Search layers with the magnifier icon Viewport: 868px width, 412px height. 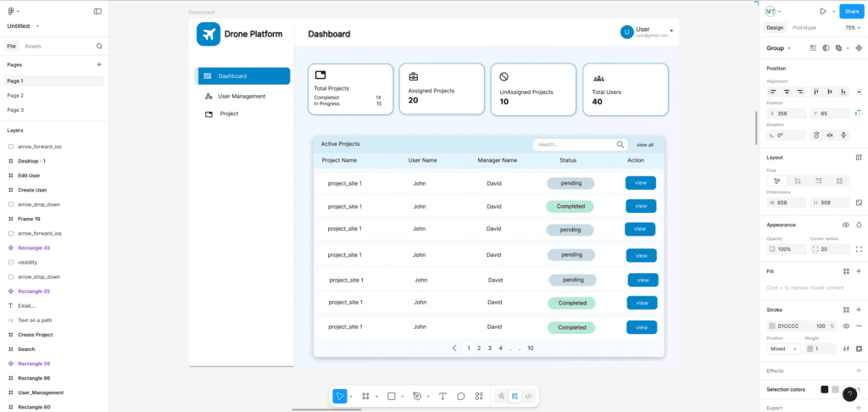99,47
